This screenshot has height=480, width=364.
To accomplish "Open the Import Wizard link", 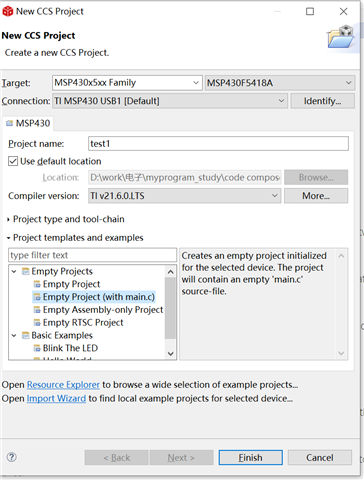I will point(56,398).
